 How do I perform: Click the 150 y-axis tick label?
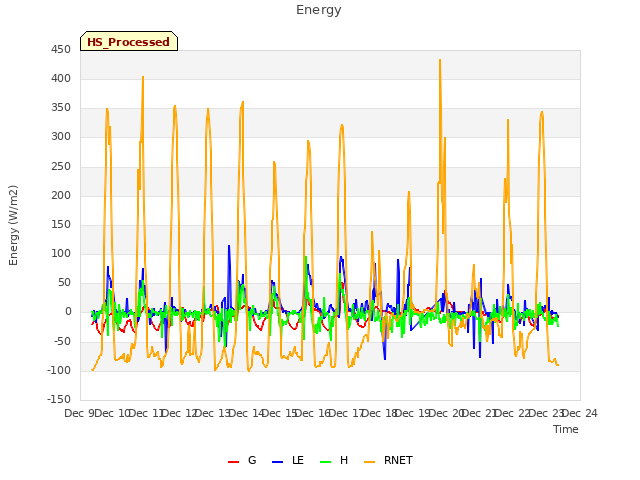coord(61,224)
